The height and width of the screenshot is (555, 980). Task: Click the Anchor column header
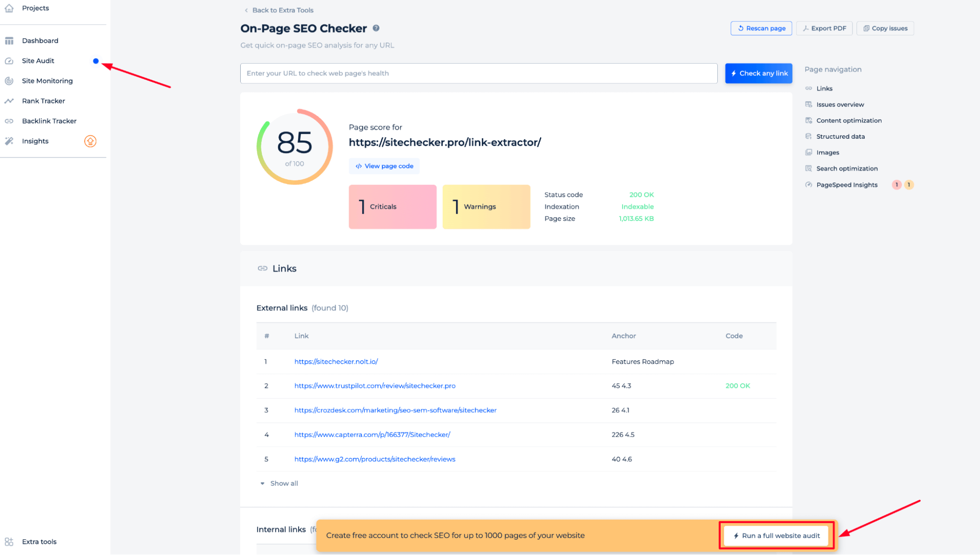[x=623, y=336]
